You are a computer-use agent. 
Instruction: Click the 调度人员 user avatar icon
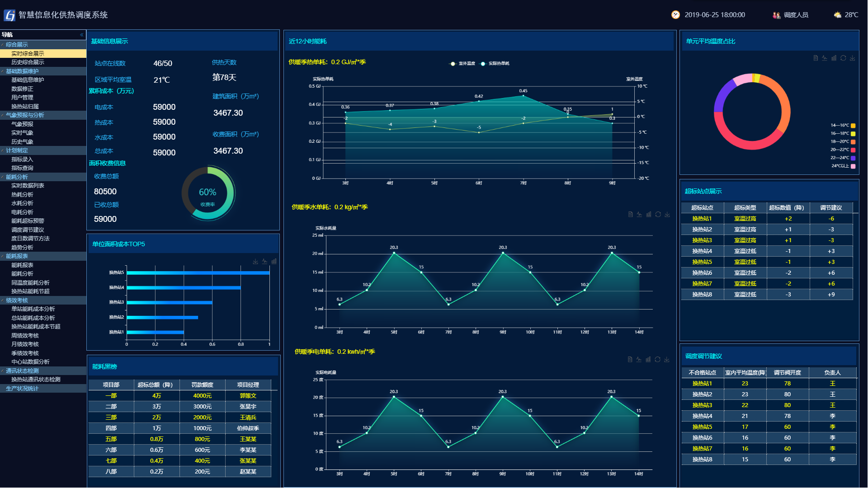pos(777,15)
